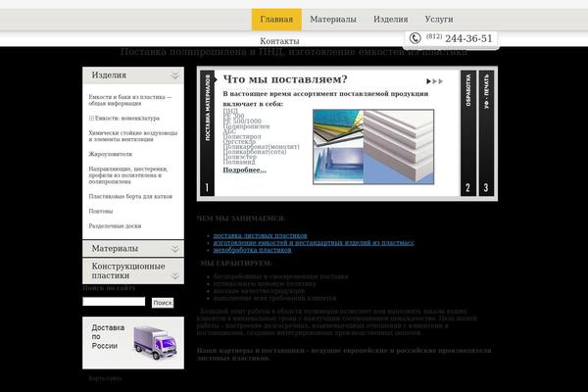Click the Поликарбонат(монолит) list entry
This screenshot has height=392, width=588.
click(x=261, y=147)
